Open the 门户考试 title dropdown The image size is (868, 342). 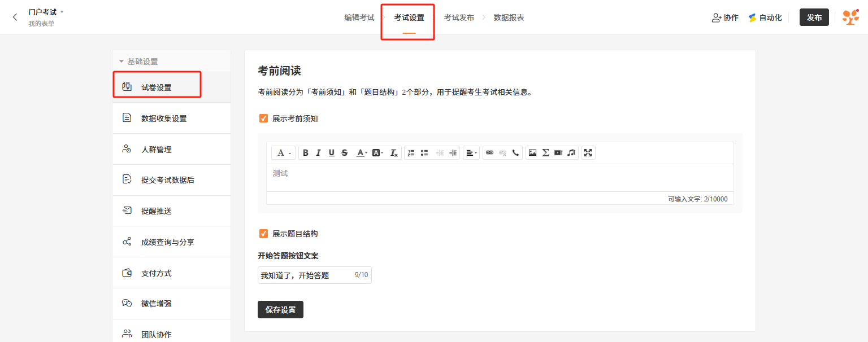46,12
